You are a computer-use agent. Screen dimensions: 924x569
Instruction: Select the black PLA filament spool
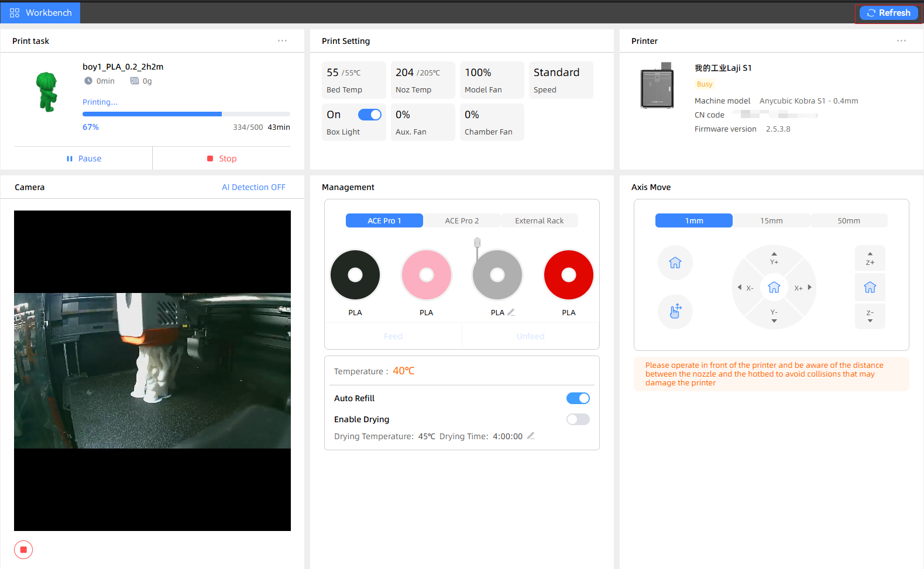click(x=355, y=275)
